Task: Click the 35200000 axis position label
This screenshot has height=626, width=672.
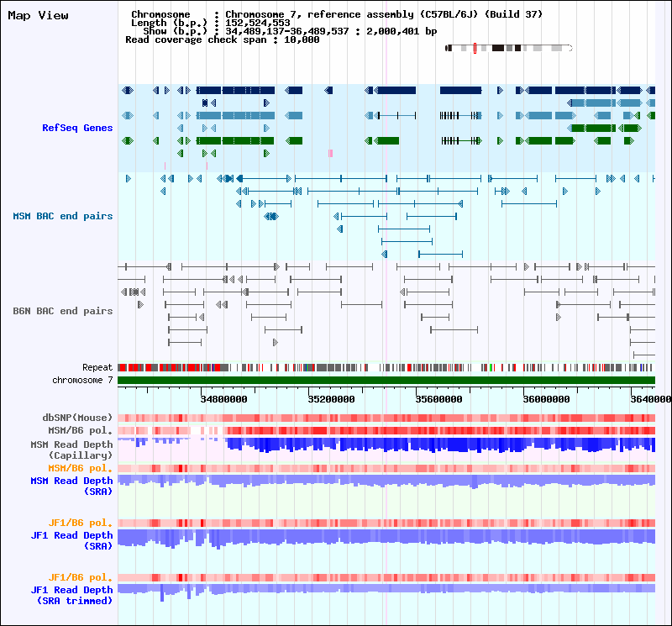Action: (331, 399)
